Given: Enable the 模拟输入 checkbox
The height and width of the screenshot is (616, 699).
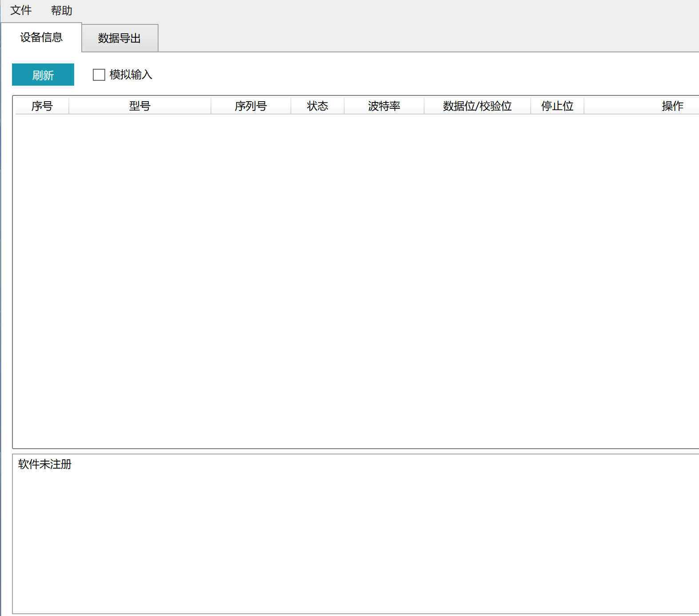Looking at the screenshot, I should [99, 75].
